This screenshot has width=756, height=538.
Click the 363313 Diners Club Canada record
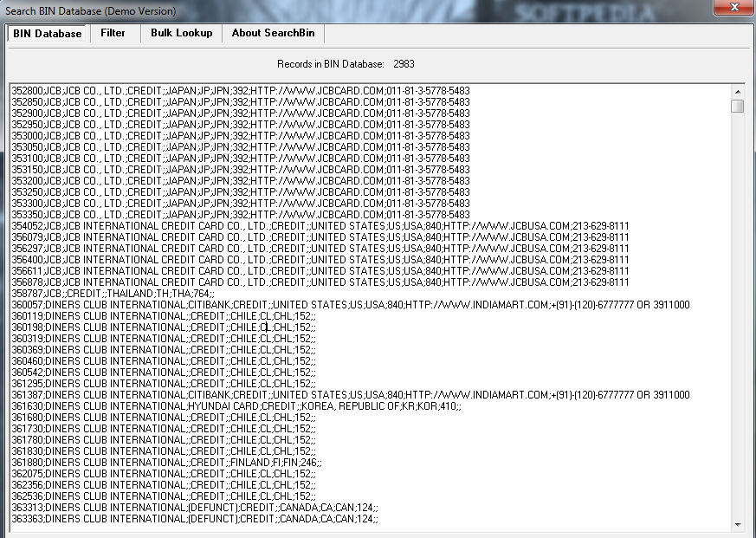[x=195, y=507]
